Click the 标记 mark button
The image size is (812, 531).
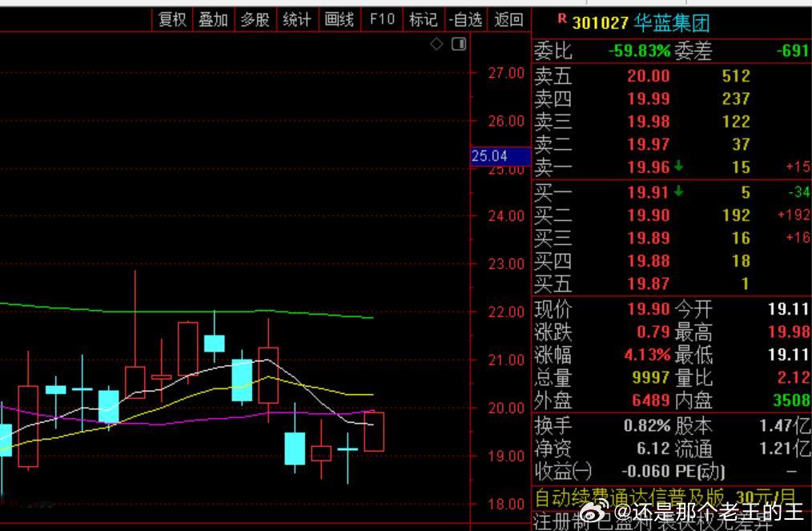pos(424,20)
